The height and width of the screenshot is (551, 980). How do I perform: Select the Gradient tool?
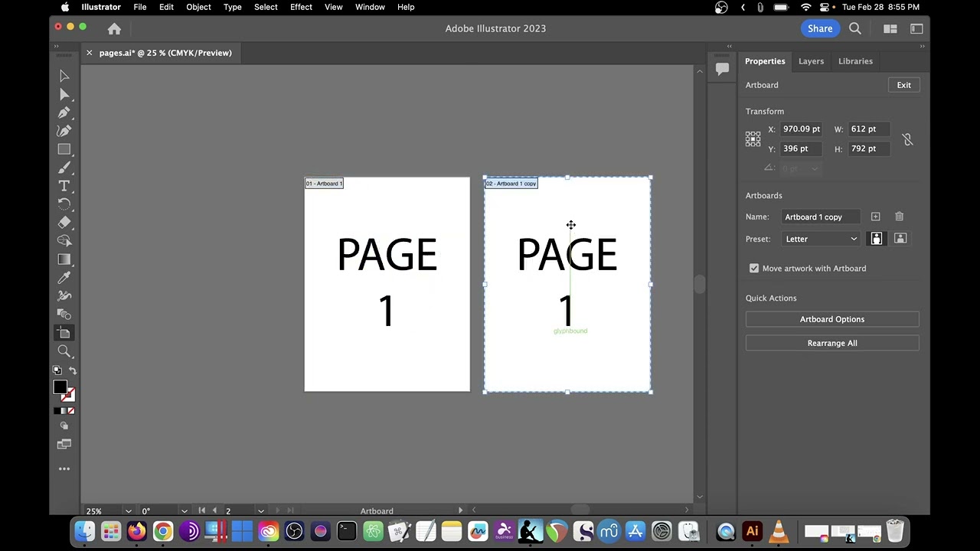(x=64, y=259)
